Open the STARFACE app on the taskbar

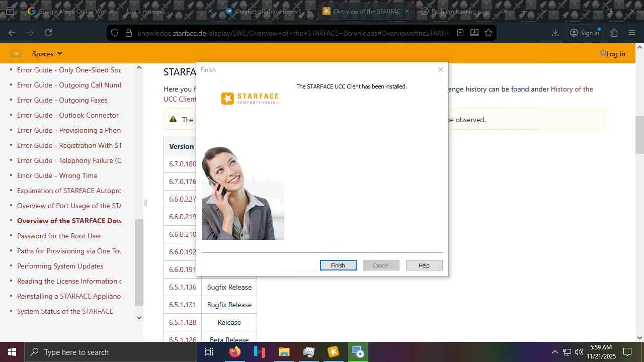point(333,352)
